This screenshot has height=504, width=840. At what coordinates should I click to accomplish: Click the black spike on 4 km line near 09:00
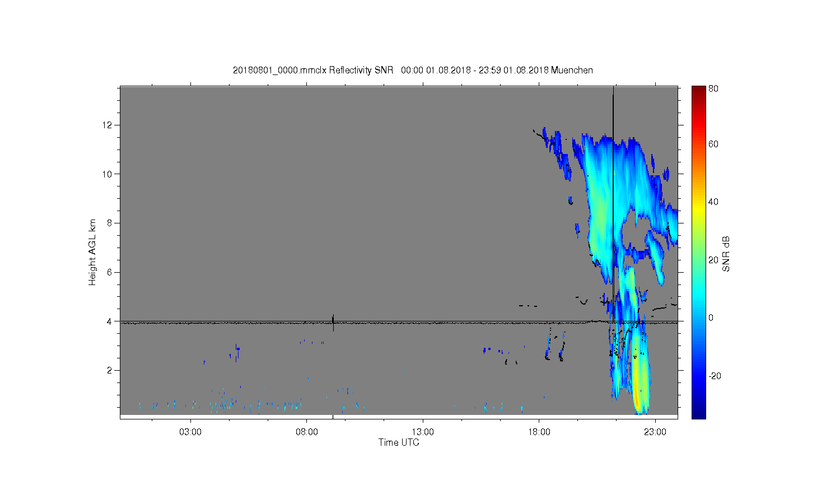point(333,322)
